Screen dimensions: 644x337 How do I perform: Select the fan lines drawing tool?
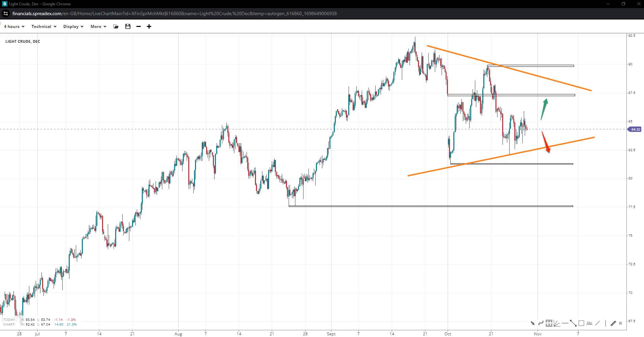click(x=557, y=323)
